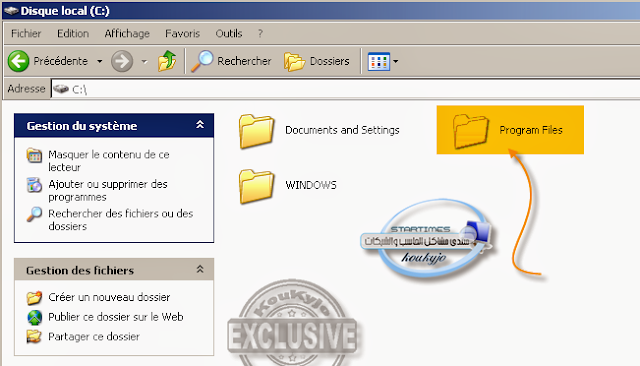
Task: Click the Disque local (C:) window title
Action: pos(65,11)
